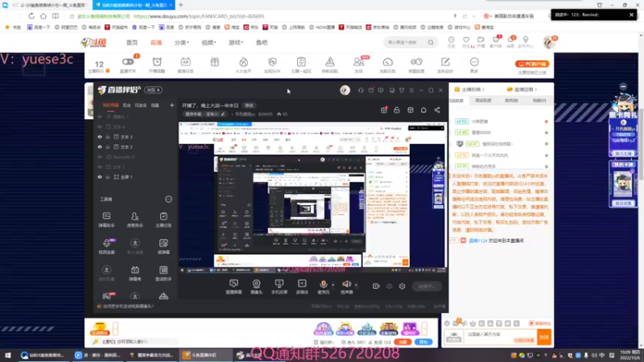
Task: Open the 房管助手 tool
Action: [x=134, y=220]
